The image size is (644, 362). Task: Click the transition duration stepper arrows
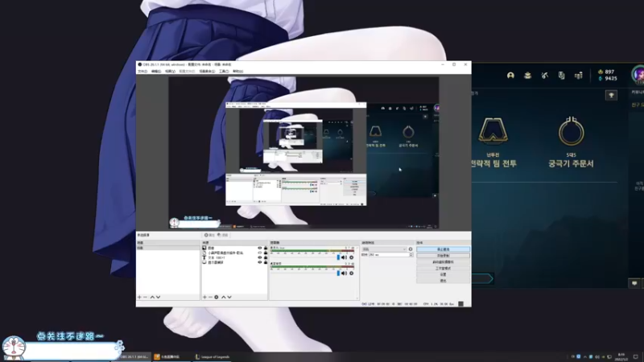(411, 255)
